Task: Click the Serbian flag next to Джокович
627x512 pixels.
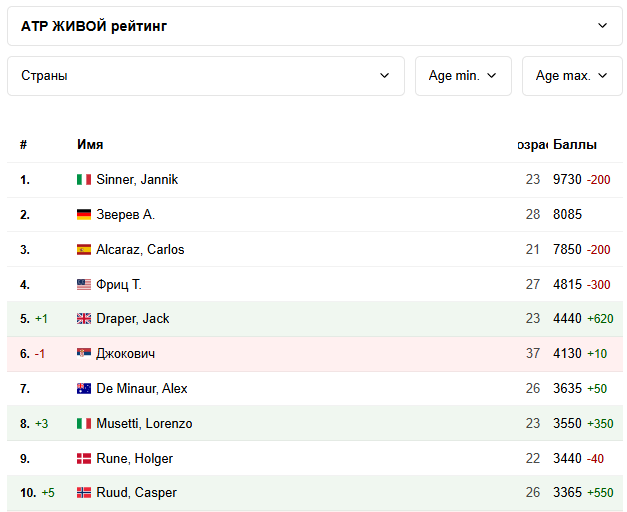Action: pos(84,354)
